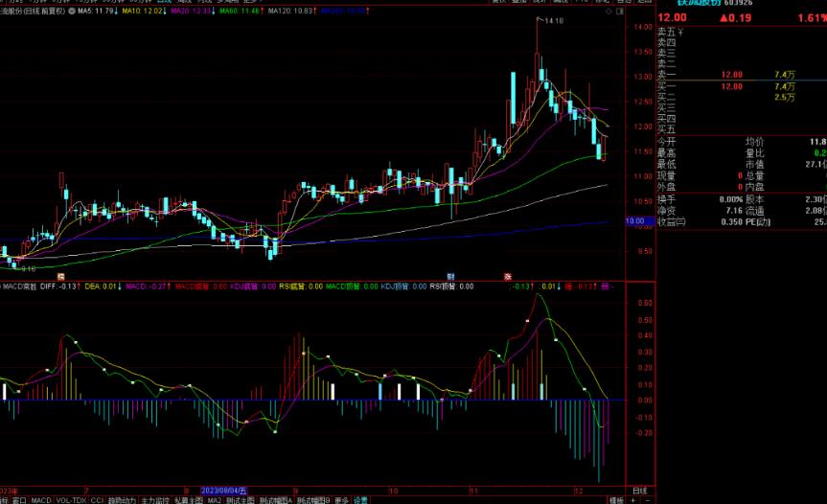Click the blue 财 marker on the chart
This screenshot has height=504, width=827.
click(451, 276)
